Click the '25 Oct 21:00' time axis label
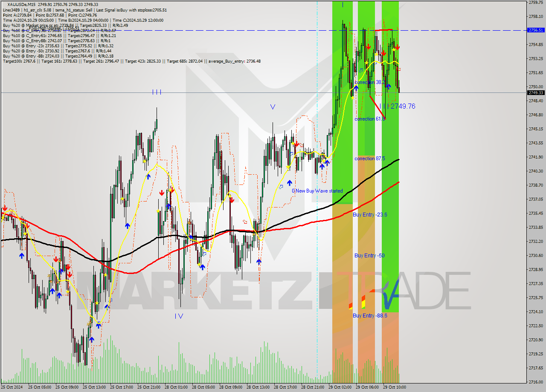 pyautogui.click(x=148, y=387)
